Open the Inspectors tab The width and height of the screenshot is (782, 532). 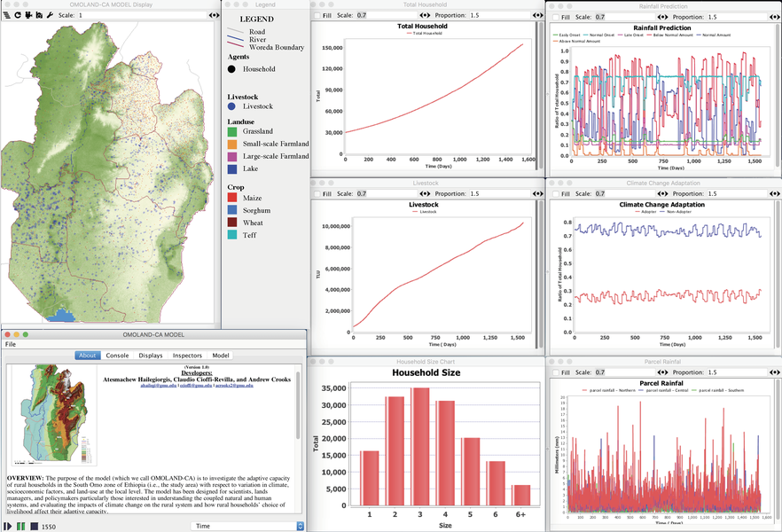tap(185, 356)
